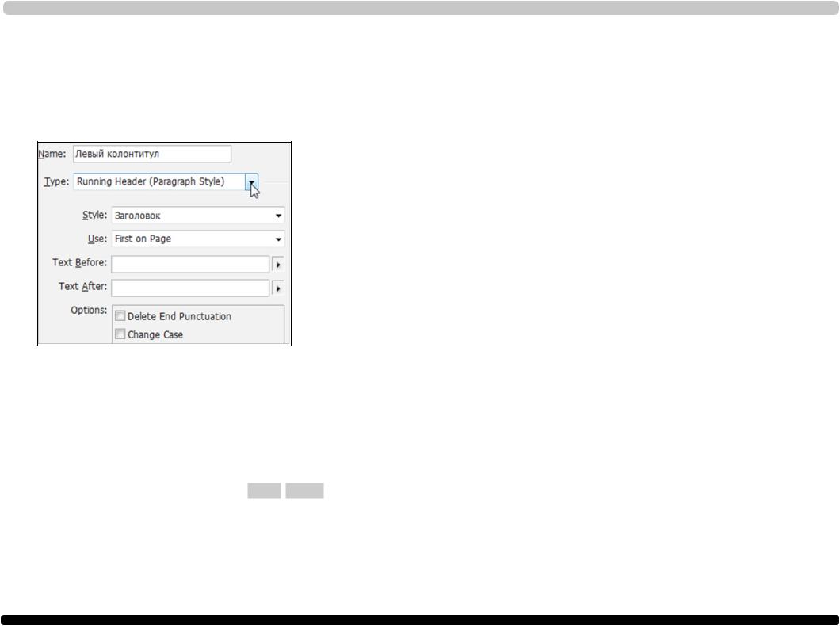Open the Type dropdown arrow
Image resolution: width=840 pixels, height=626 pixels.
(252, 182)
